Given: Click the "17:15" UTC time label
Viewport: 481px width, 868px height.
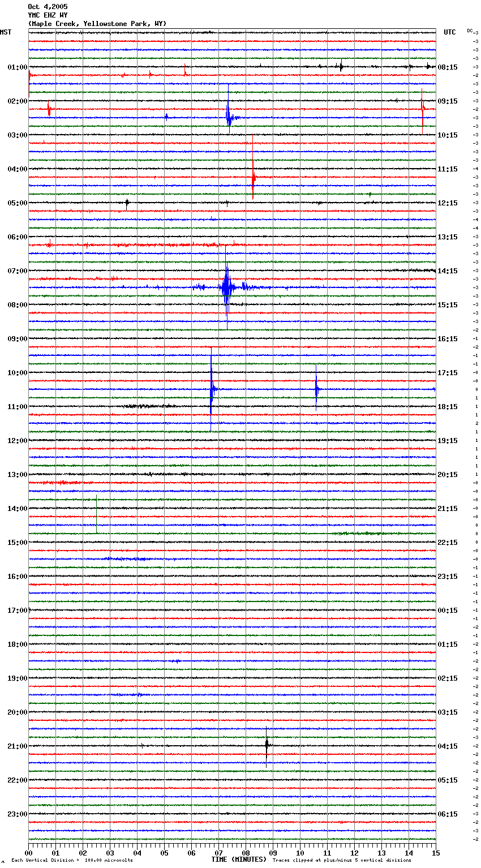Looking at the screenshot, I should pos(448,373).
